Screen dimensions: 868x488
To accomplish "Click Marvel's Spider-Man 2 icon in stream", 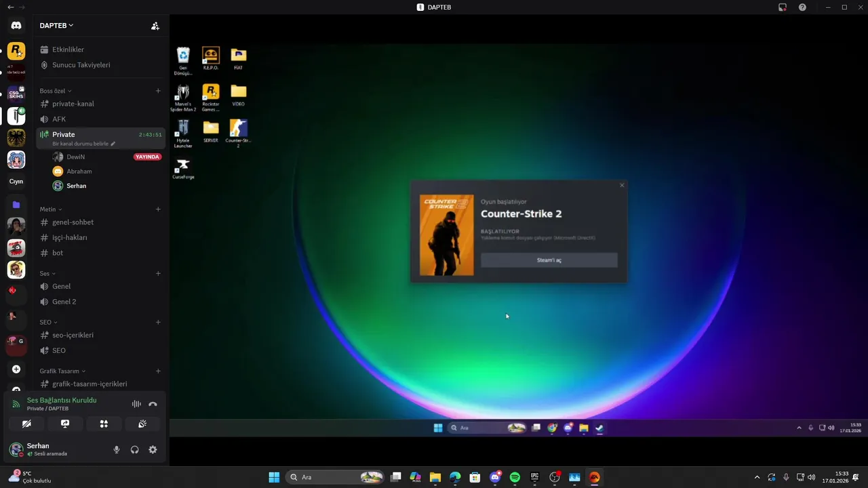I will (x=183, y=98).
